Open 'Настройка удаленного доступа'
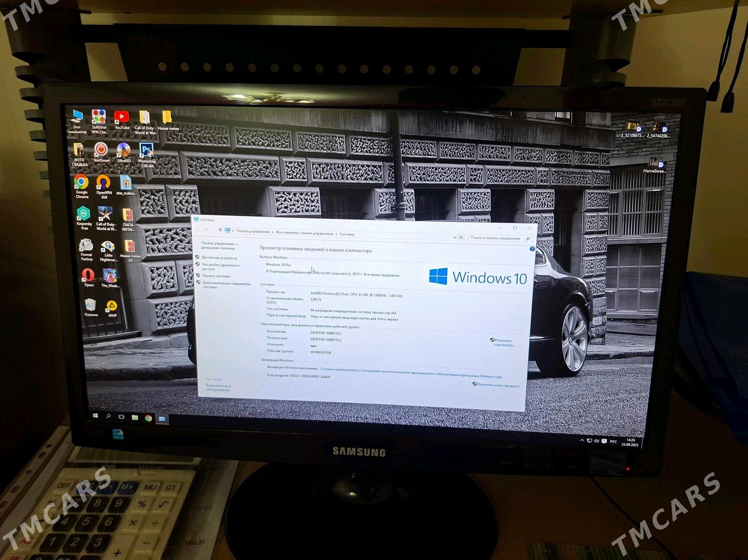The width and height of the screenshot is (748, 560). (220, 266)
